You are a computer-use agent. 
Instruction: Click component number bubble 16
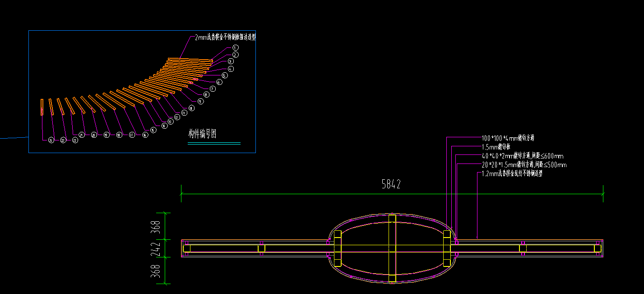[145, 135]
